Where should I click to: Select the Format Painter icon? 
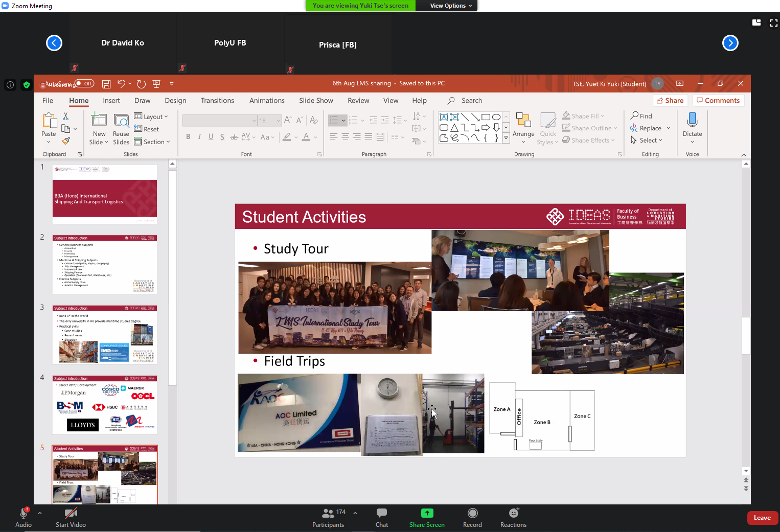pos(66,141)
